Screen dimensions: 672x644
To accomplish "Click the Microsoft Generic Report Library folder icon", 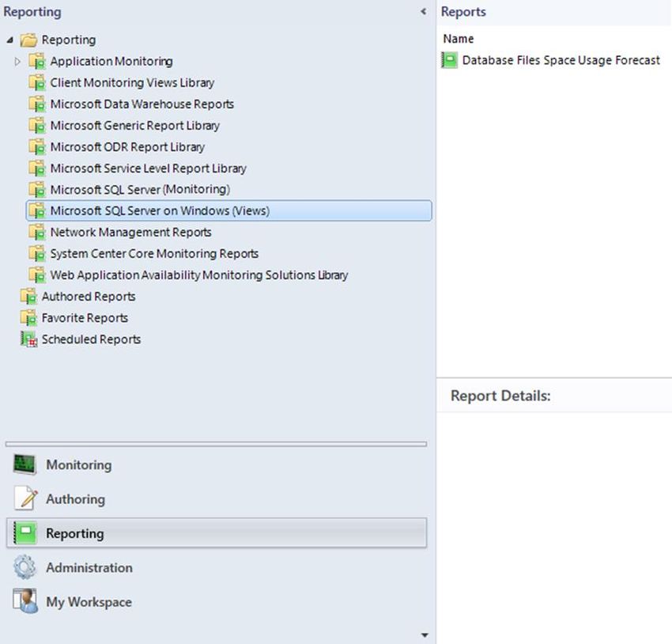I will [x=37, y=126].
